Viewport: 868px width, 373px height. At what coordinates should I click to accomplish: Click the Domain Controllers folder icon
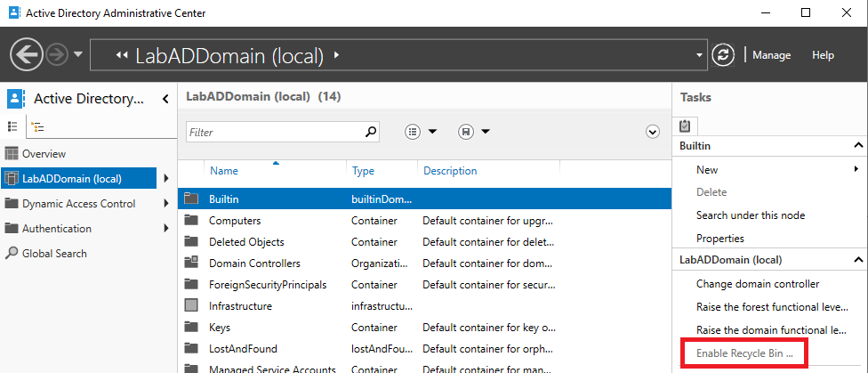click(191, 264)
